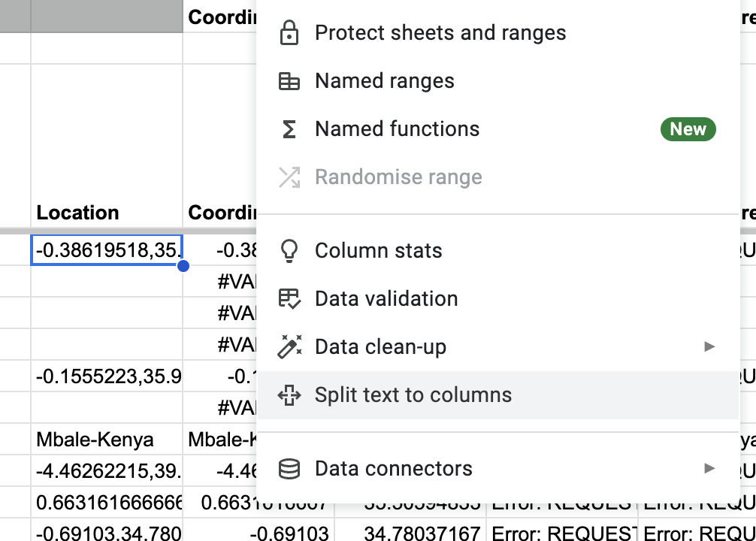Click the magic wand Data clean-up icon
This screenshot has width=756, height=541.
[x=290, y=346]
